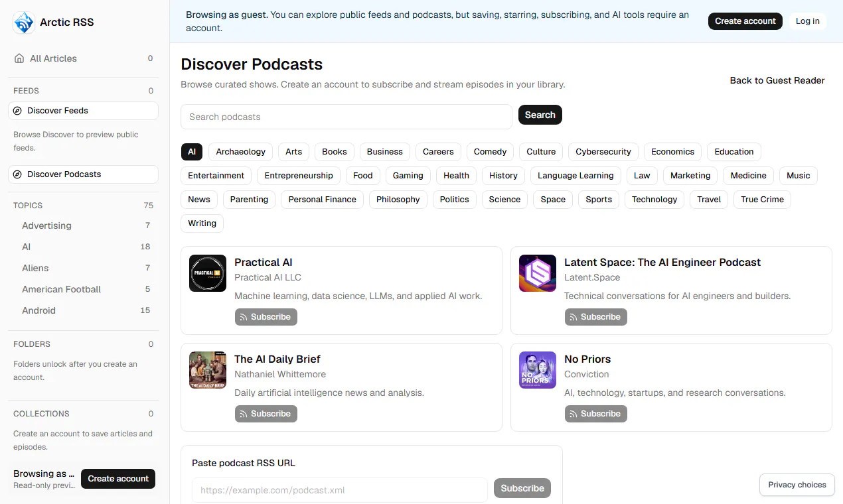This screenshot has height=504, width=843.
Task: Select the News category chip
Action: click(199, 200)
